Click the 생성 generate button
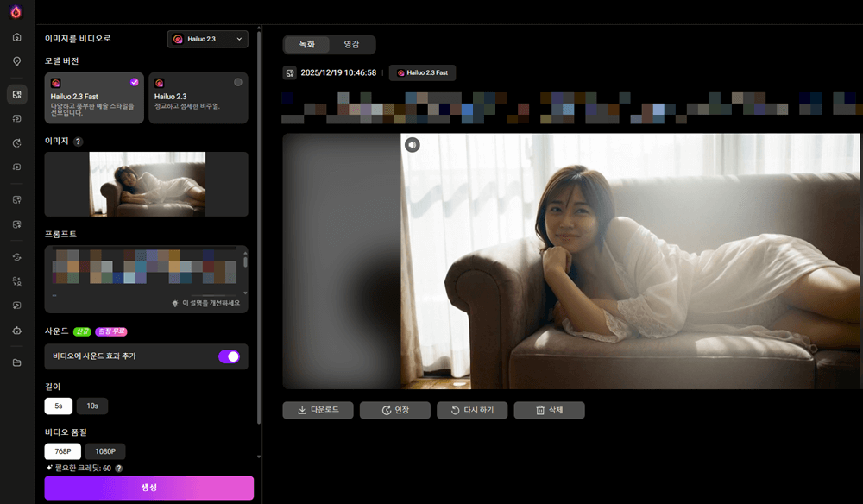Viewport: 863px width, 504px height. pos(149,488)
